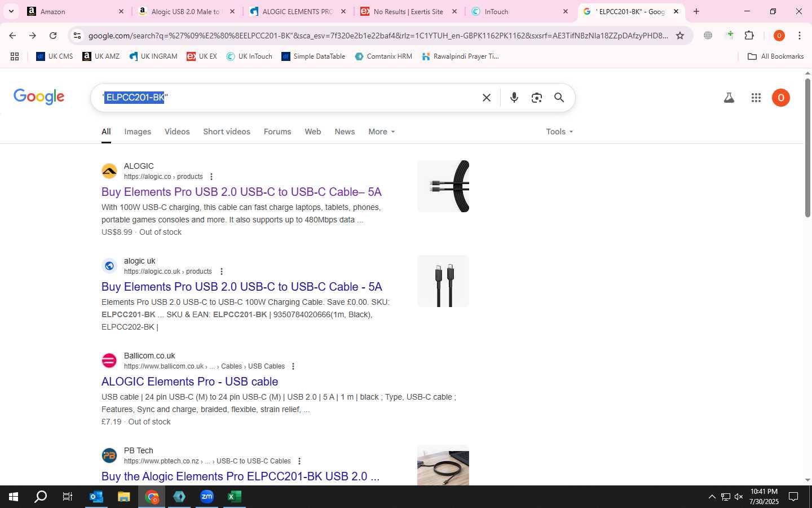812x508 pixels.
Task: Open the Extensions puzzle icon
Action: pyautogui.click(x=749, y=36)
